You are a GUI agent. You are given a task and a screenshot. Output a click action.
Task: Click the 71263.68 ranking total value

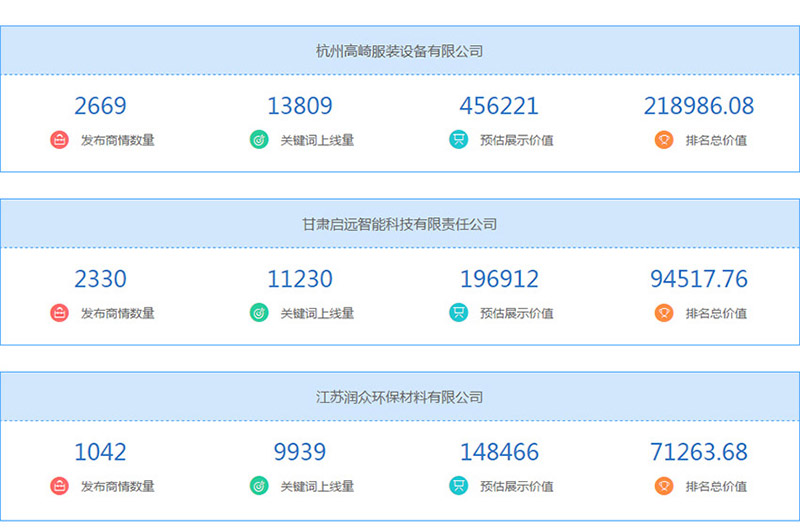coord(699,452)
